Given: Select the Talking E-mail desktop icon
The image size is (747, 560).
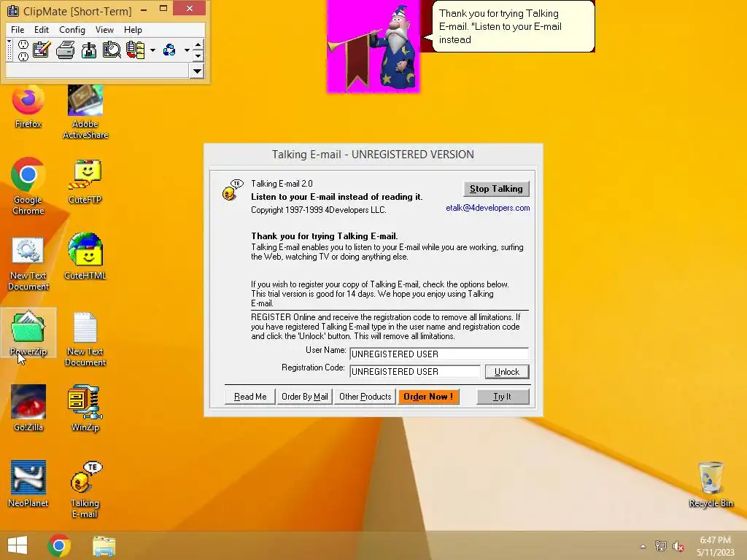Looking at the screenshot, I should coord(85,489).
